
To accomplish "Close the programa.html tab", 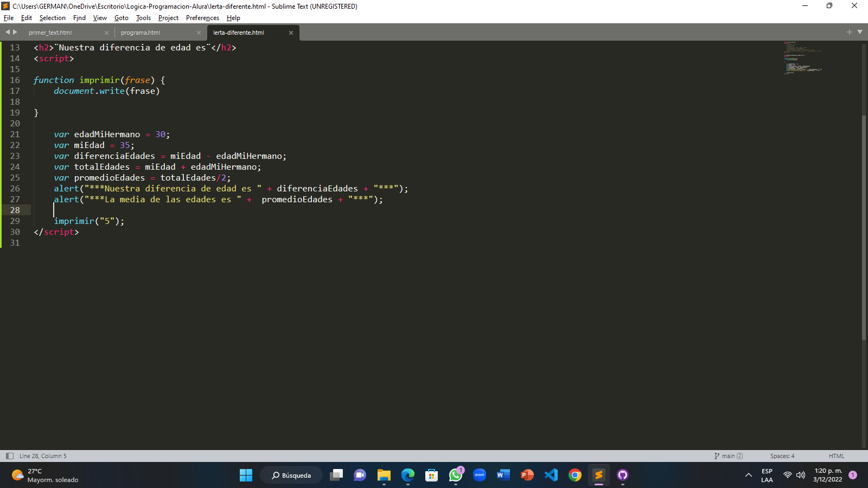I will (x=199, y=33).
